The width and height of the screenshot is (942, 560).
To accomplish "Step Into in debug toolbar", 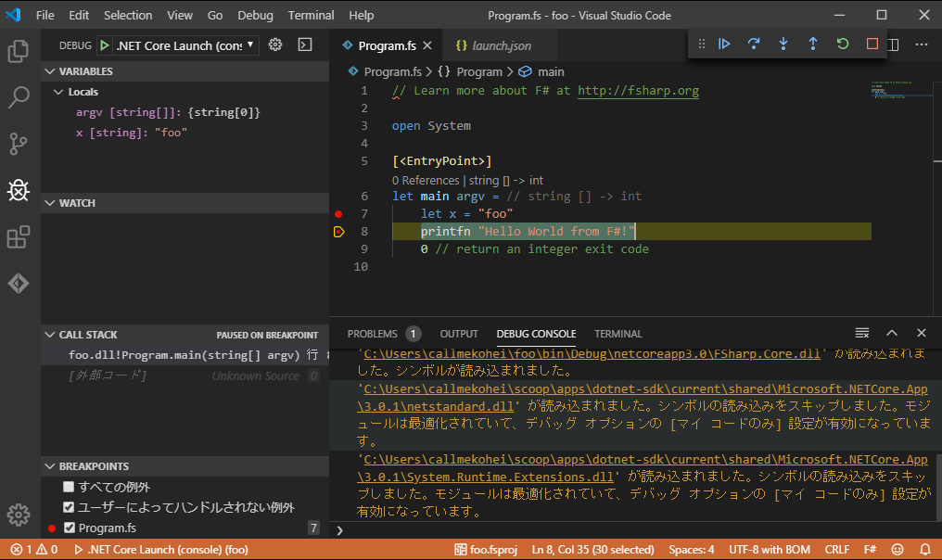I will pyautogui.click(x=783, y=44).
